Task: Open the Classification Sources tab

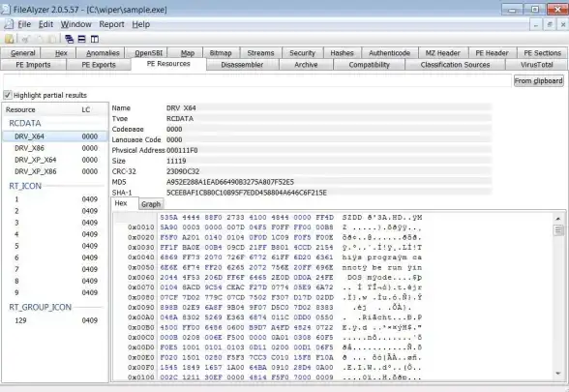Action: [455, 65]
